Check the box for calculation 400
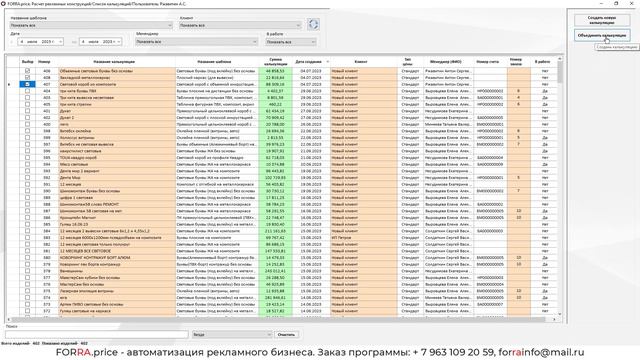The width and height of the screenshot is (640, 360). [x=27, y=124]
